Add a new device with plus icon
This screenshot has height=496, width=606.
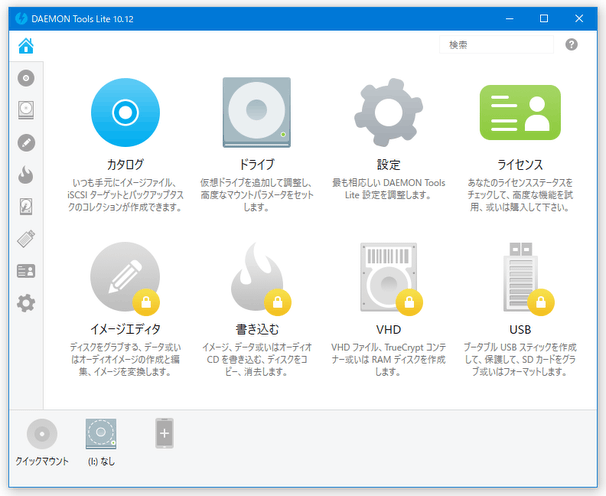165,433
